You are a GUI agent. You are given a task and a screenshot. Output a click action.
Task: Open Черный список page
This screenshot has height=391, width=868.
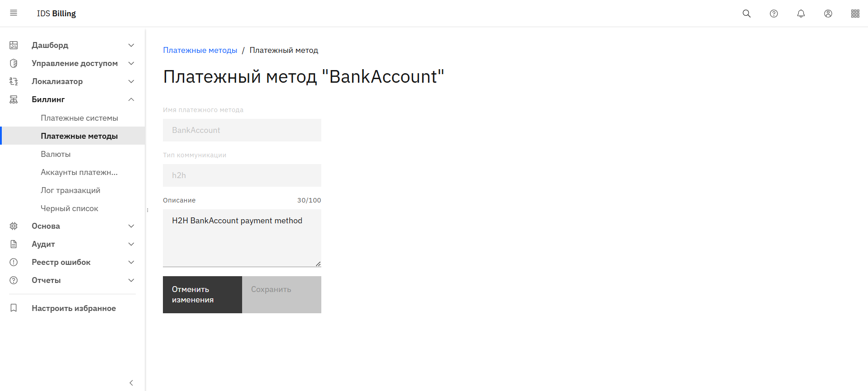point(69,208)
